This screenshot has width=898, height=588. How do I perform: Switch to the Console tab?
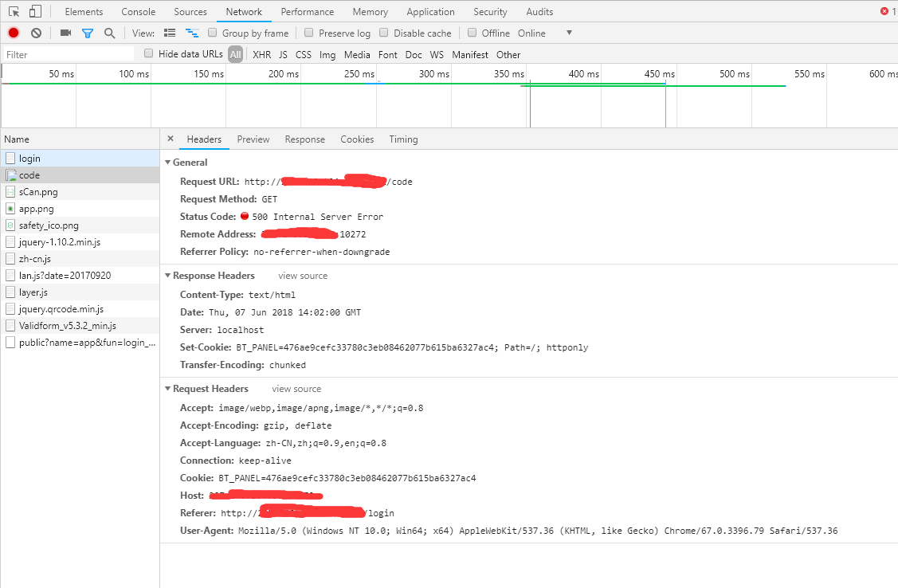[x=138, y=12]
